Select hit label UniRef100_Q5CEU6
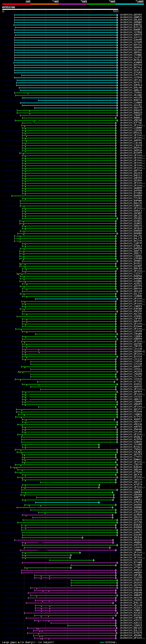The image size is (146, 644). point(131,538)
